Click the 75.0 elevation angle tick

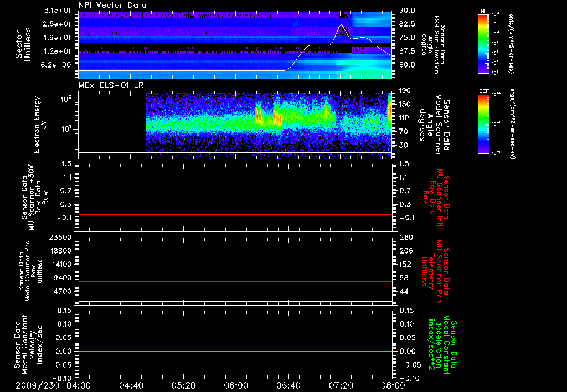pos(407,38)
